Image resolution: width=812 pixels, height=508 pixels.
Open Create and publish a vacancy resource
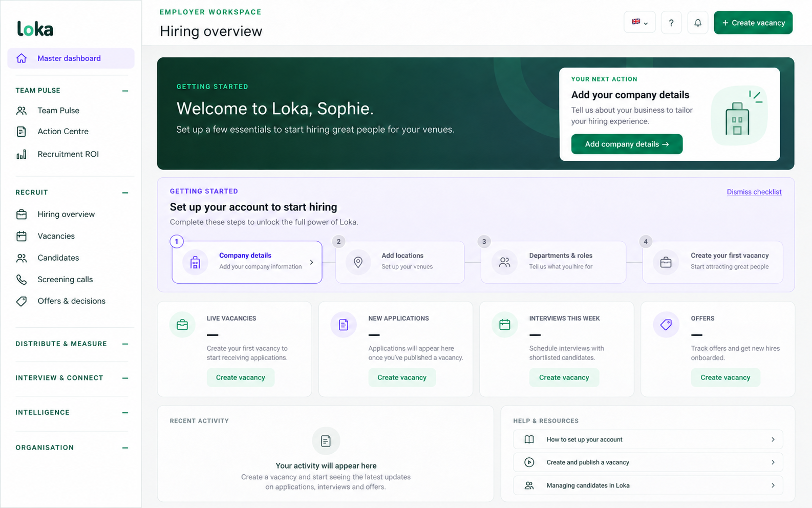click(x=648, y=462)
